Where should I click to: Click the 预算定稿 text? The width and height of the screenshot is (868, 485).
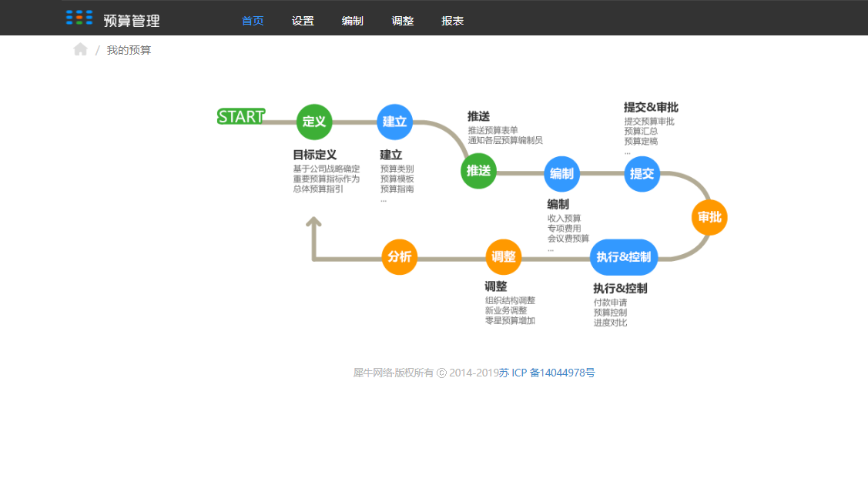pyautogui.click(x=641, y=141)
